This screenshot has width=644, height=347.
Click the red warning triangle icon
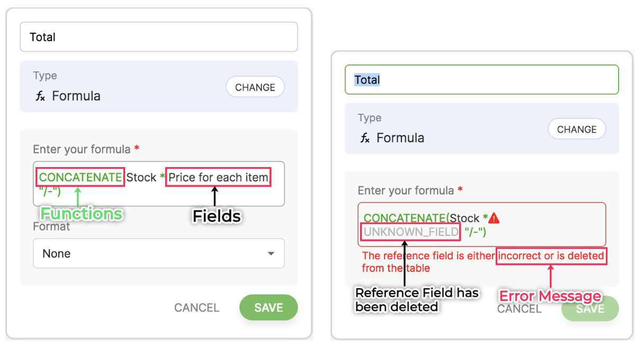494,218
